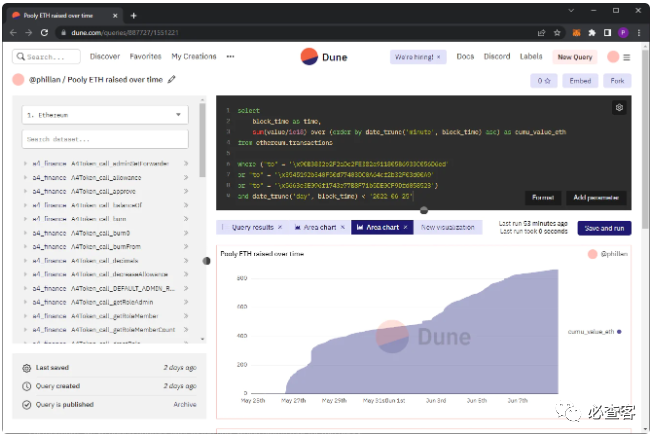Click Save and run
The image size is (656, 440).
point(604,228)
